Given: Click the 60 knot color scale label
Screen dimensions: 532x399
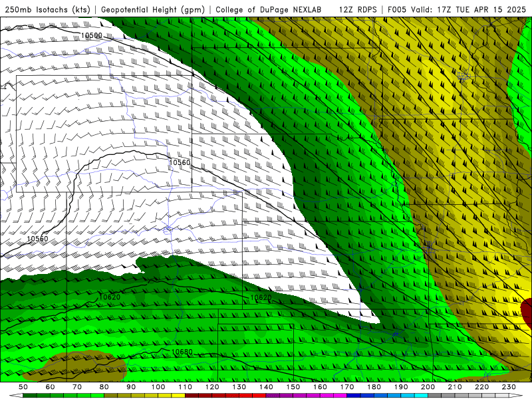Looking at the screenshot, I should pos(51,387).
